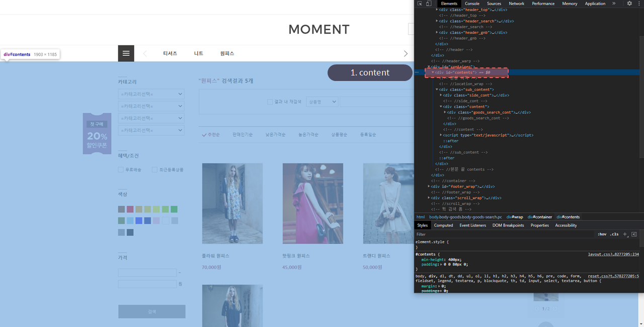This screenshot has width=644, height=327.
Task: Open layout.css source link
Action: [613, 254]
